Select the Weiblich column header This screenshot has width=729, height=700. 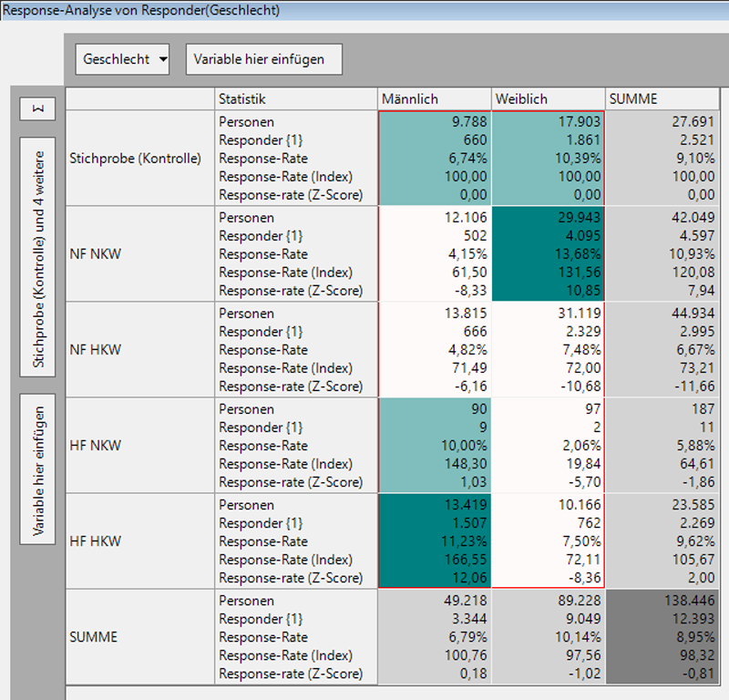point(547,98)
